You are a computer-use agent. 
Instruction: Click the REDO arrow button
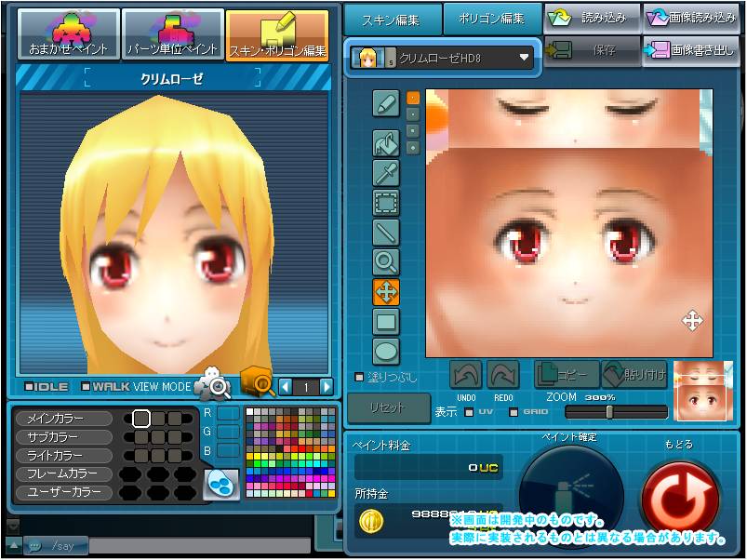pos(503,375)
